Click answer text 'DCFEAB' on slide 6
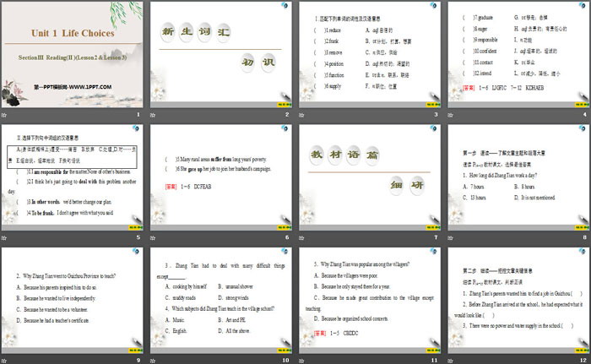The width and height of the screenshot is (591, 364). click(x=203, y=187)
